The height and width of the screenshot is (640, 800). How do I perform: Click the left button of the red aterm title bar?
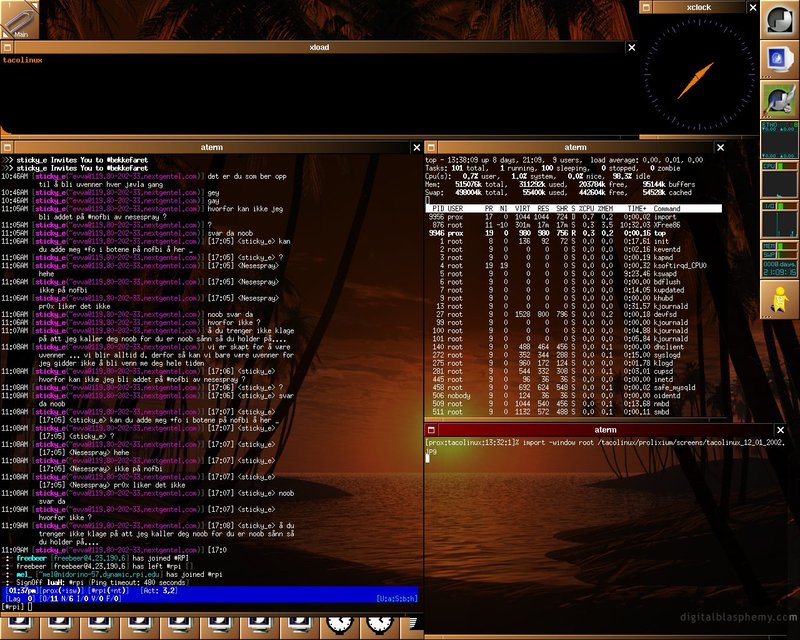(431, 430)
